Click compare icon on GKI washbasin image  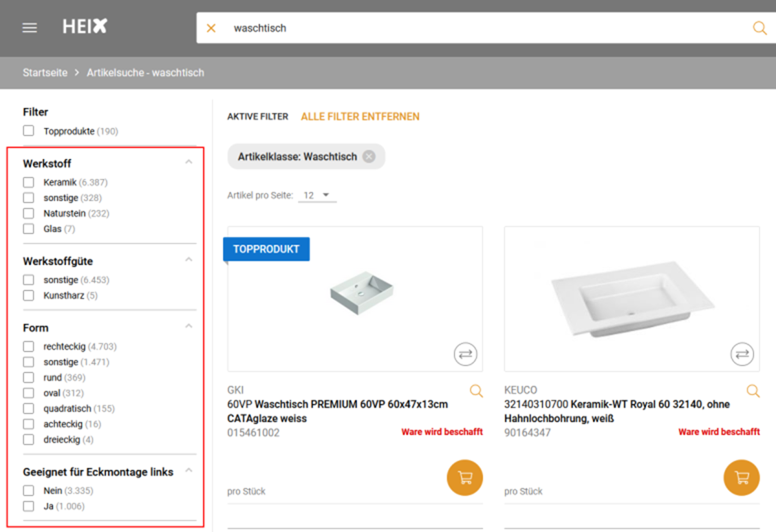[x=465, y=353]
